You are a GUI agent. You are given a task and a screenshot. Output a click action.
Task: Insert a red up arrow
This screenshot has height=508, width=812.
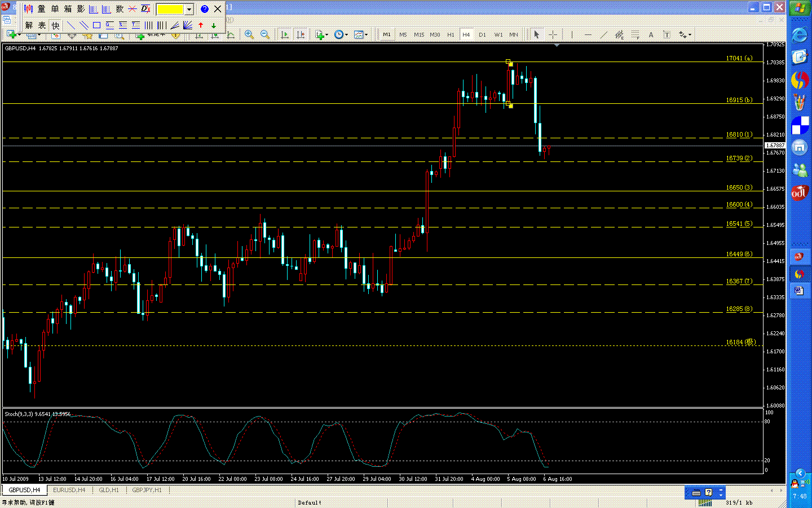coord(201,25)
